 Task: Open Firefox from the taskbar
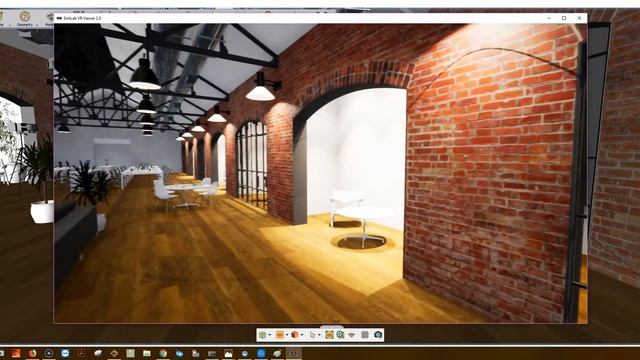[x=32, y=353]
